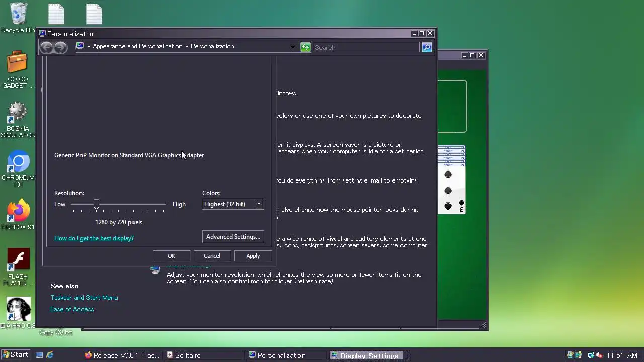This screenshot has height=362, width=644.
Task: Click the leftmost system tray icon
Action: click(570, 355)
